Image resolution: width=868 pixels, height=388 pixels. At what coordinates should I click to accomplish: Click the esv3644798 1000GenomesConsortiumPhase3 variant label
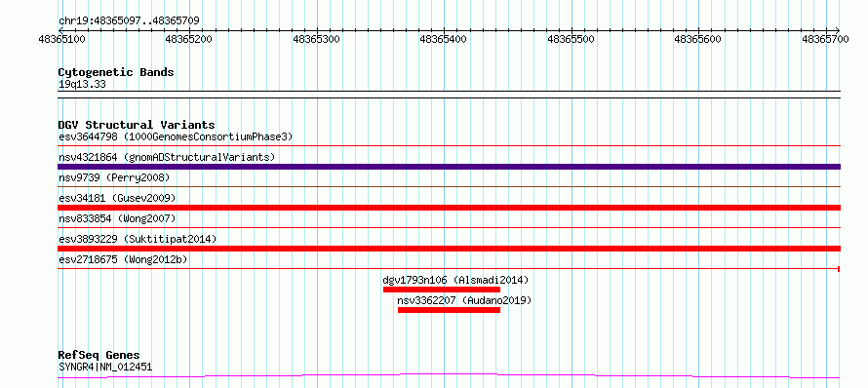tap(175, 136)
